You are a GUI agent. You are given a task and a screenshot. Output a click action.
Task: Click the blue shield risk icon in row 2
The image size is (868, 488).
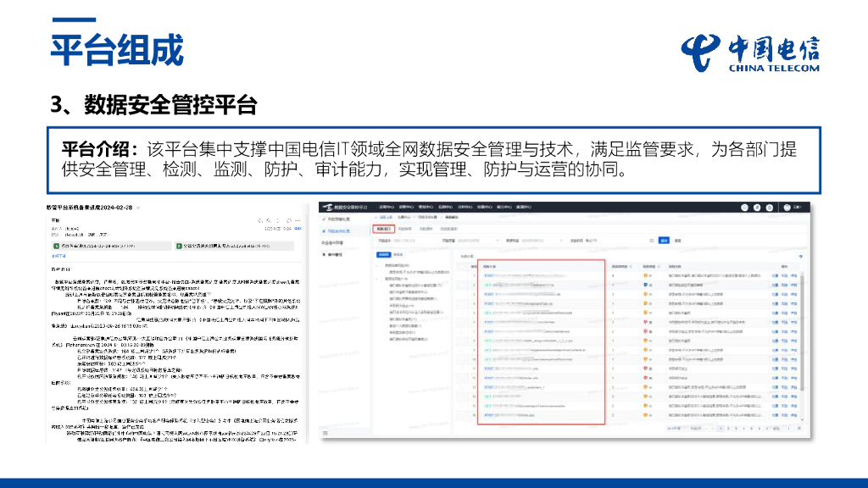(645, 285)
